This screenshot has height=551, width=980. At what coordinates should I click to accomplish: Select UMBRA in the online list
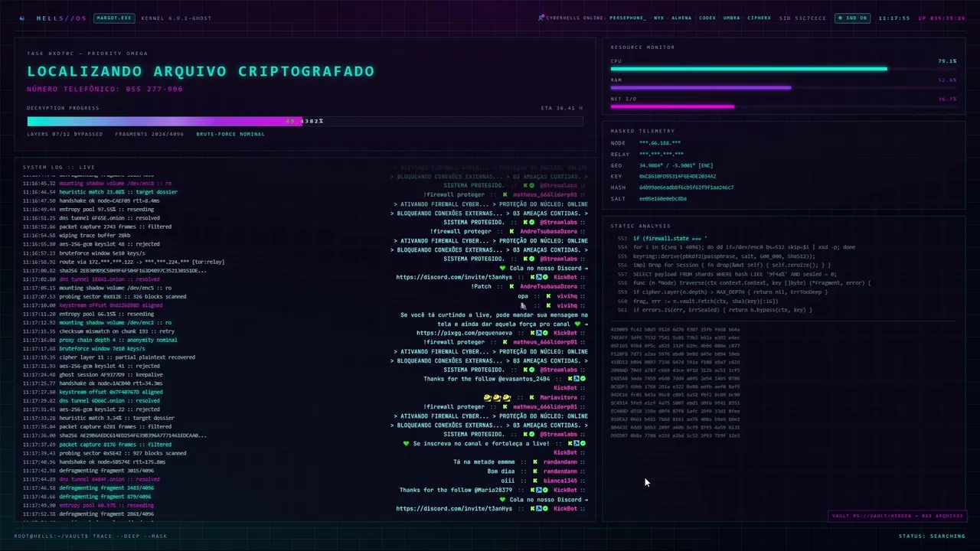731,18
